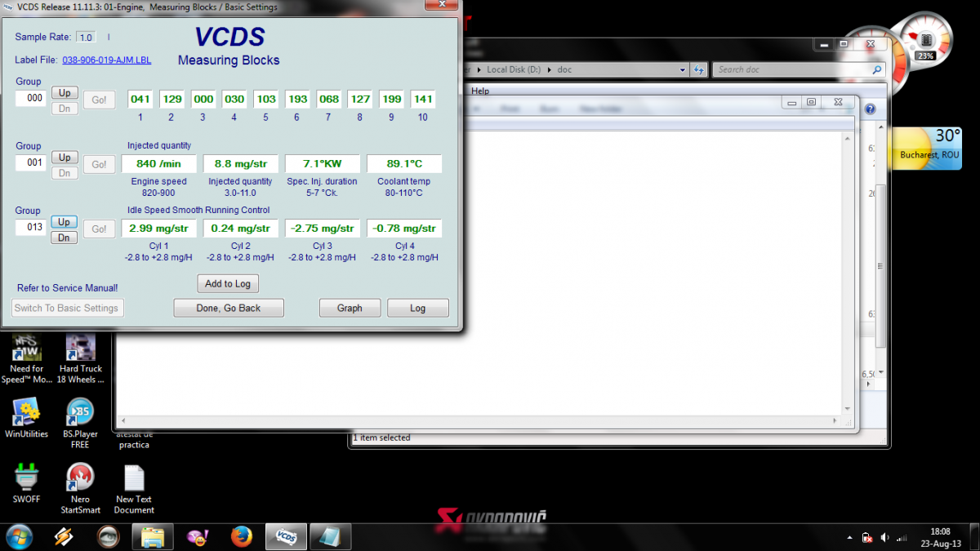Increase Group 001 with Up button
Viewport: 980px width, 551px height.
click(x=64, y=158)
